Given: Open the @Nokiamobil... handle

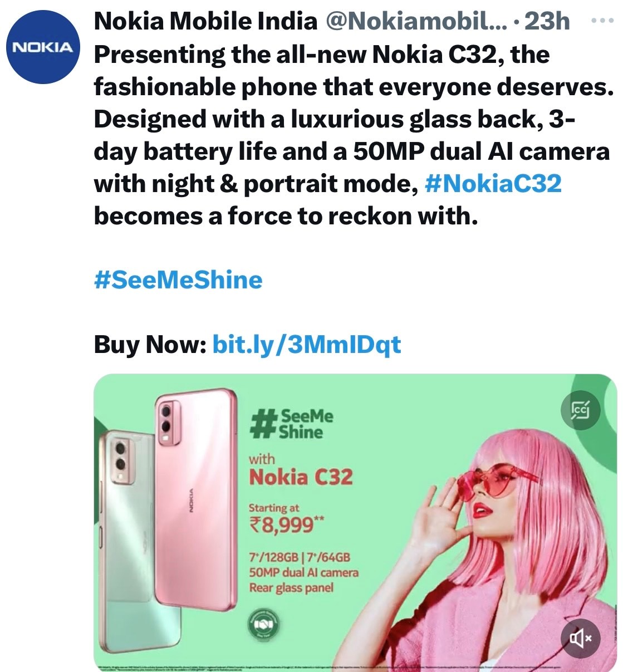Looking at the screenshot, I should [x=415, y=21].
